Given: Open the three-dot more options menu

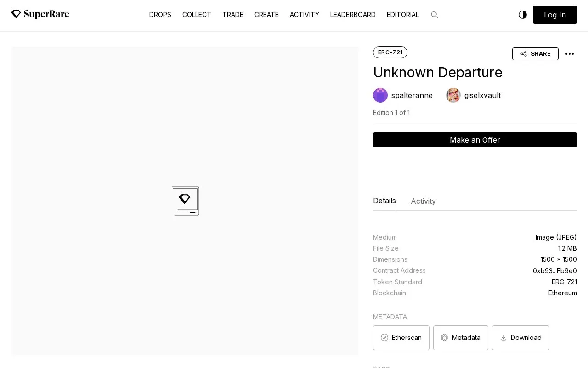Looking at the screenshot, I should coord(570,54).
